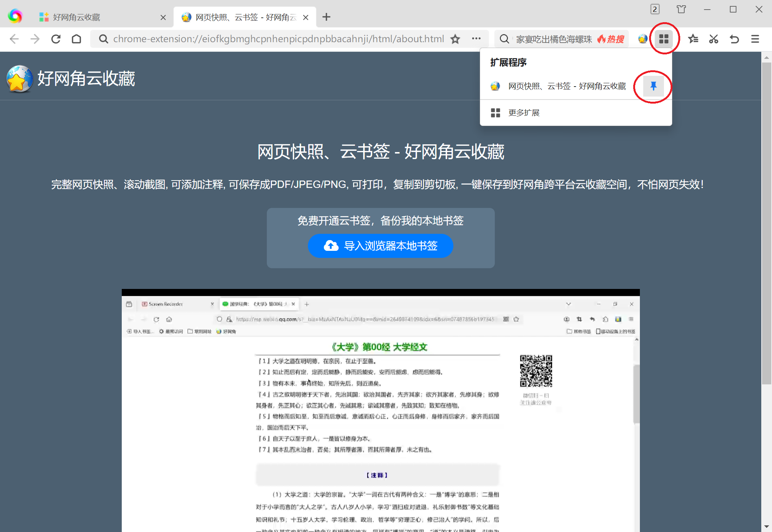
Task: Click the 好网角 extension icon in toolbar
Action: pyautogui.click(x=643, y=39)
